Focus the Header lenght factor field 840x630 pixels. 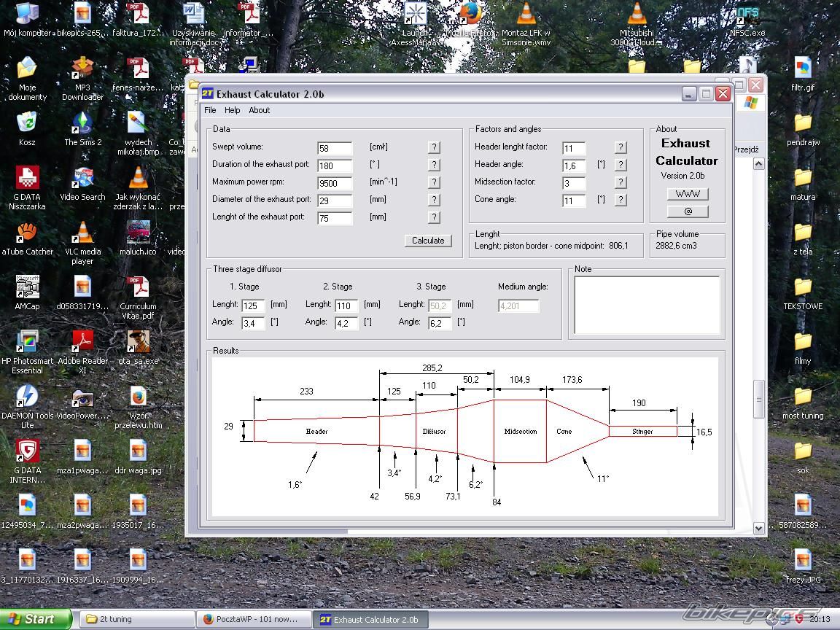[x=574, y=149]
